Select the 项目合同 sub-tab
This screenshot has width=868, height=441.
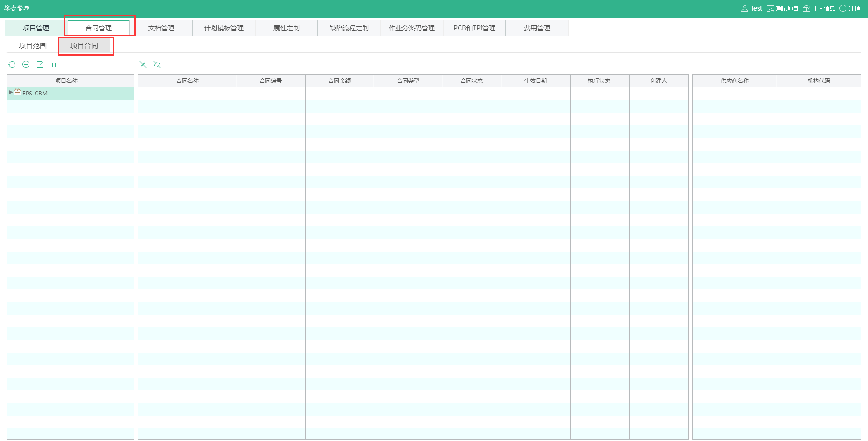pyautogui.click(x=84, y=45)
